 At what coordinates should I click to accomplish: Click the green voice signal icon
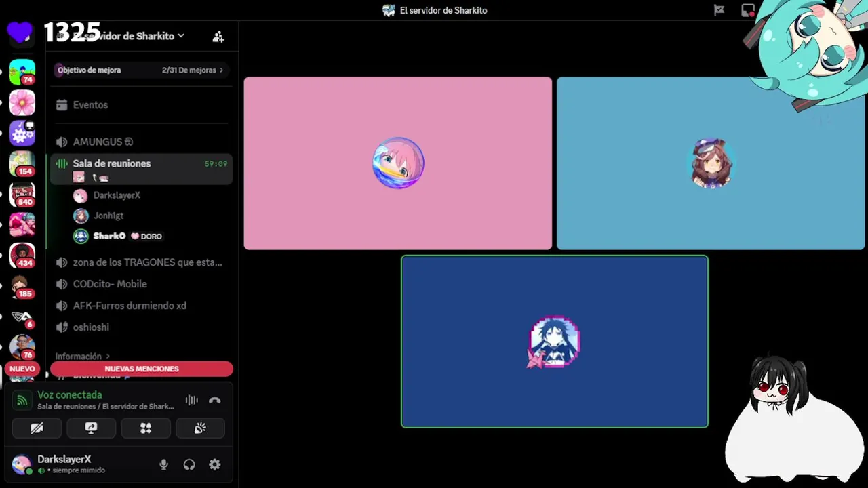(x=22, y=401)
